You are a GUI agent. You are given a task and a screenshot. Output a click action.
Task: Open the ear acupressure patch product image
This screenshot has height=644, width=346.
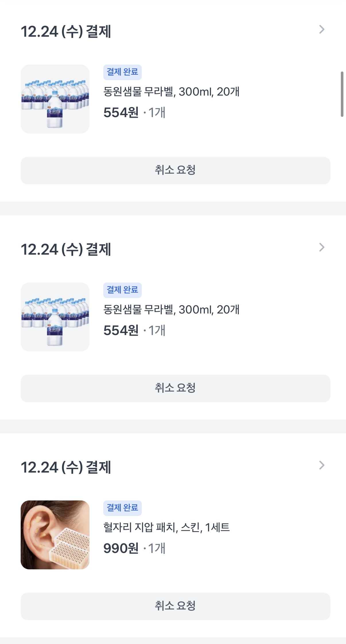coord(55,535)
